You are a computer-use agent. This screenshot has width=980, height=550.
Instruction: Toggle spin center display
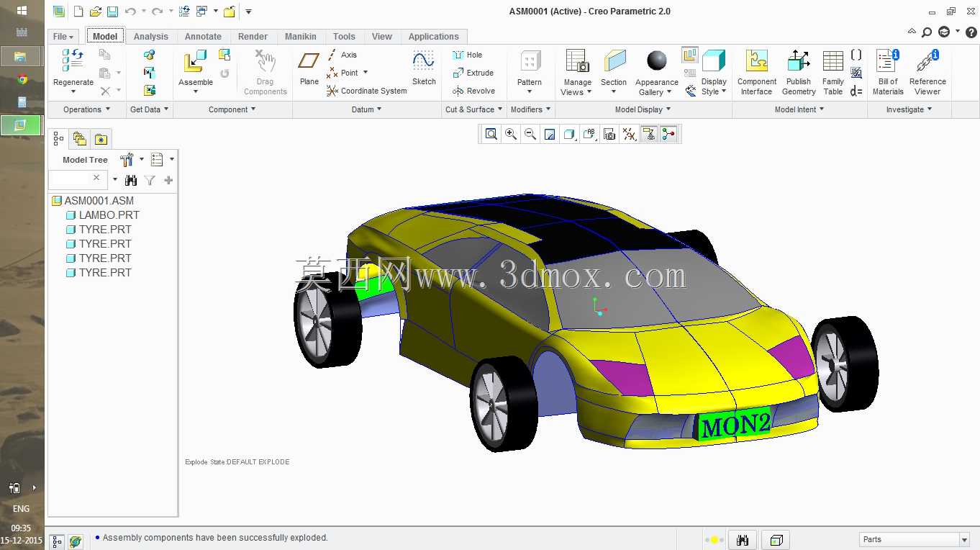(x=668, y=134)
